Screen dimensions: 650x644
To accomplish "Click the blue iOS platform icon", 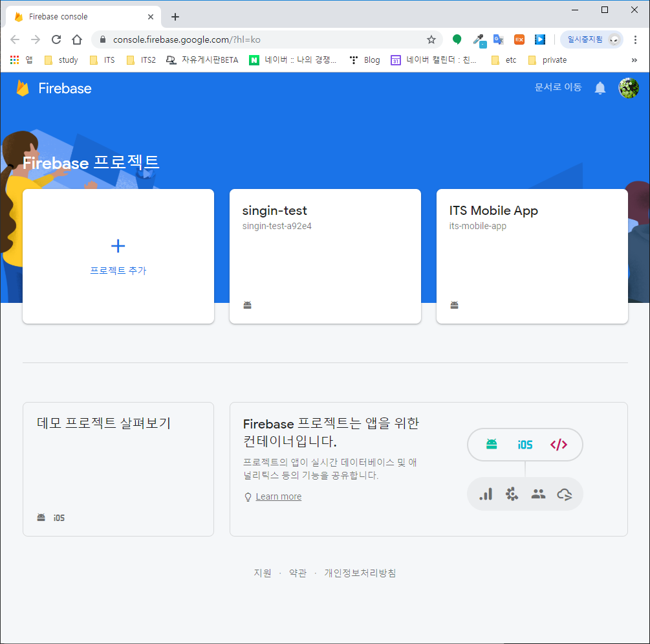I will coord(525,445).
